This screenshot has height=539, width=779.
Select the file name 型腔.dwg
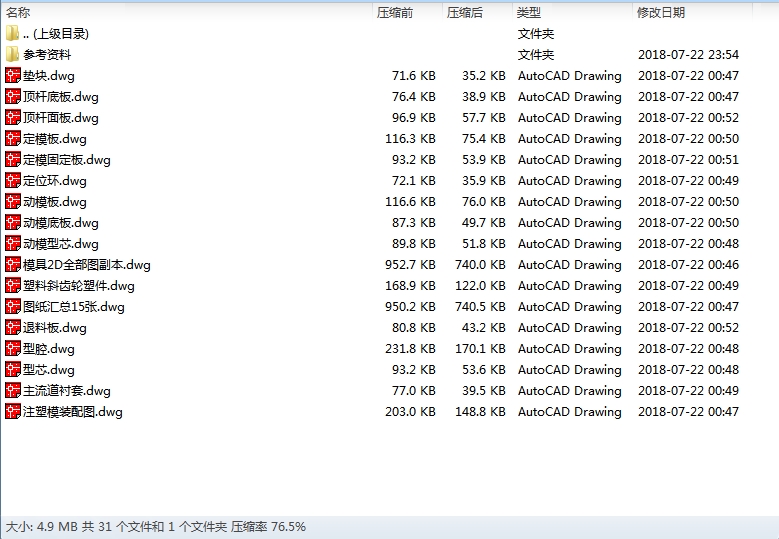(x=49, y=348)
